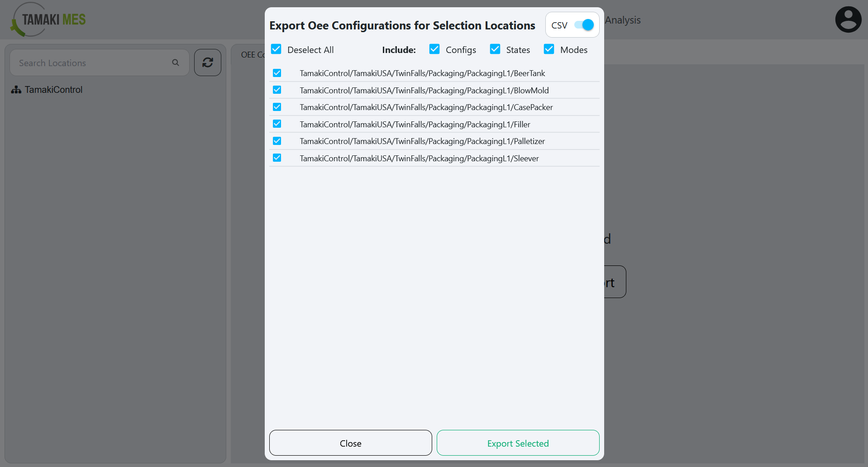
Task: Click Export Selected
Action: (518, 443)
